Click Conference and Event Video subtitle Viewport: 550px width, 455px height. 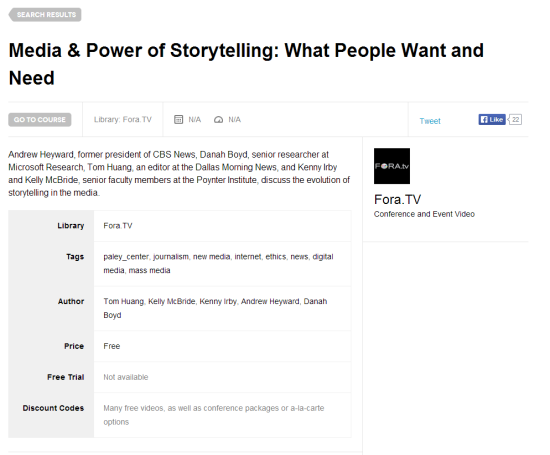tap(424, 214)
